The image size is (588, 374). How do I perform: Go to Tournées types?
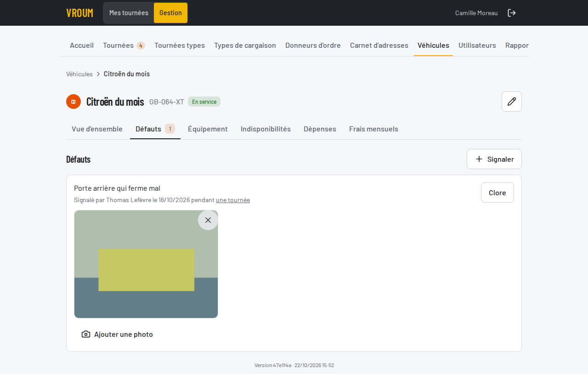point(180,45)
